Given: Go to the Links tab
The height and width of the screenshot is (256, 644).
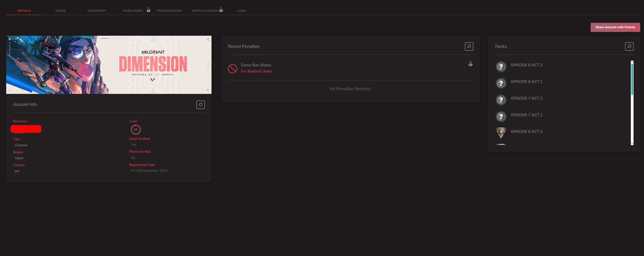Looking at the screenshot, I should point(242,11).
